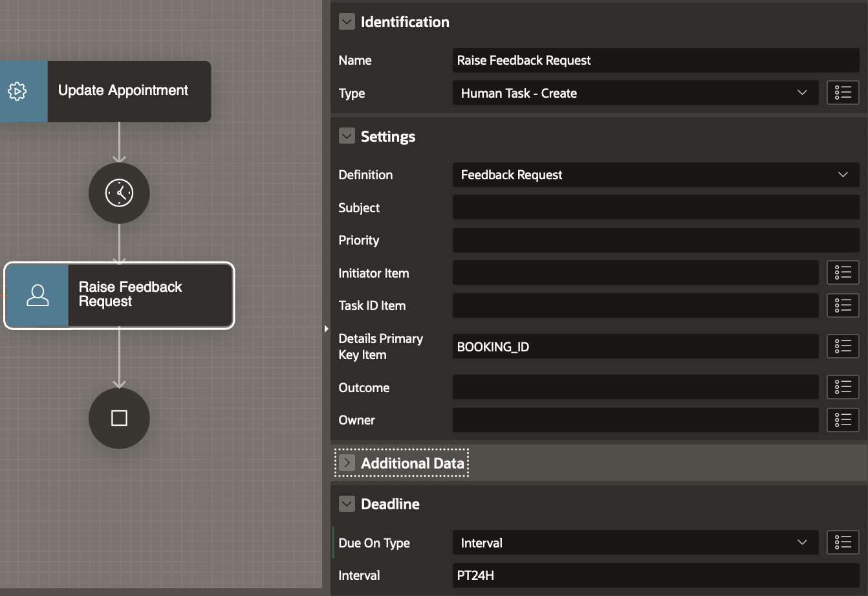The width and height of the screenshot is (868, 596).
Task: Open list icon beside Task ID Item
Action: coord(843,305)
